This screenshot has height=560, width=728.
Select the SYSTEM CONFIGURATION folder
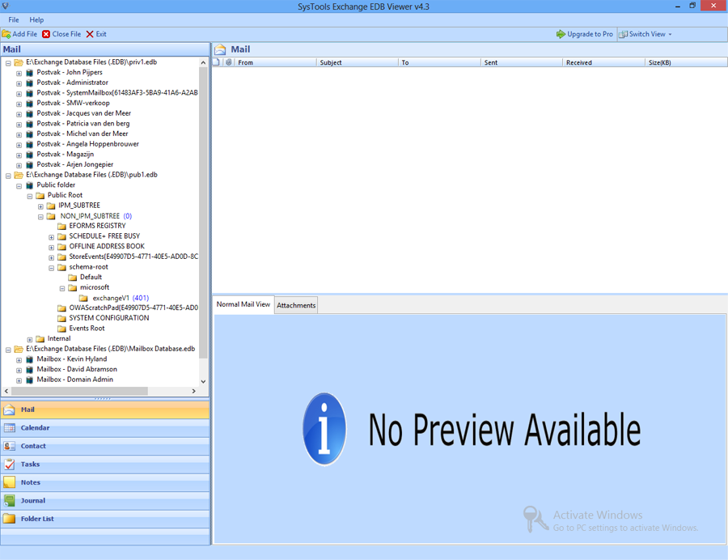coord(109,318)
